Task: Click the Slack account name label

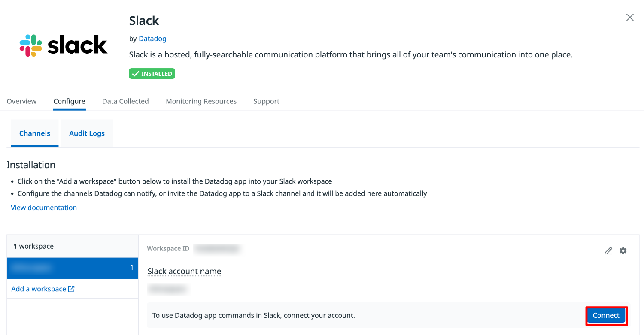Action: pos(184,272)
